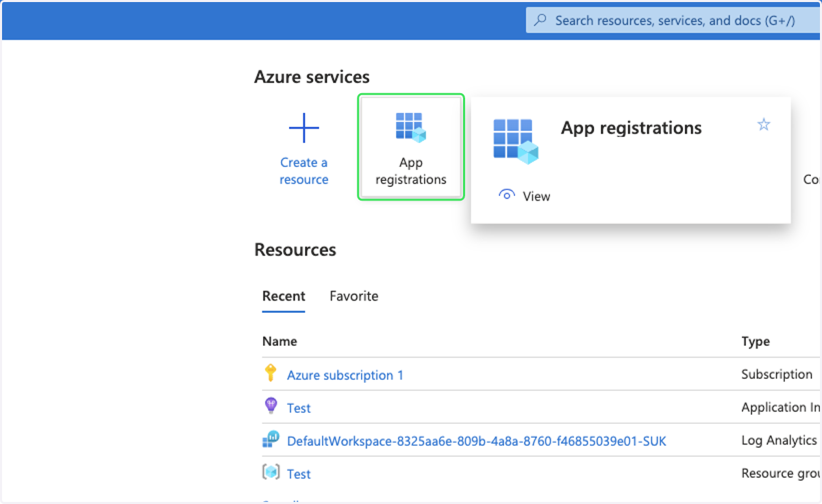Open the Test Application Insights resource link

click(x=299, y=408)
